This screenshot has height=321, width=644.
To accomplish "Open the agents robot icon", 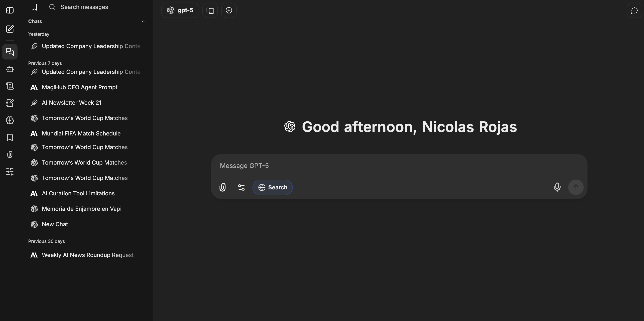I will pyautogui.click(x=10, y=69).
